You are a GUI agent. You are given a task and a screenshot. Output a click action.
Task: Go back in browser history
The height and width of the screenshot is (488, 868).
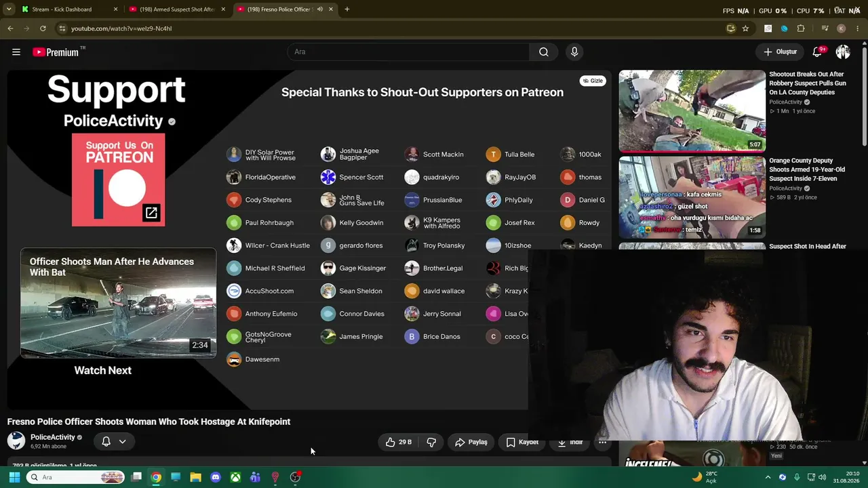point(10,28)
